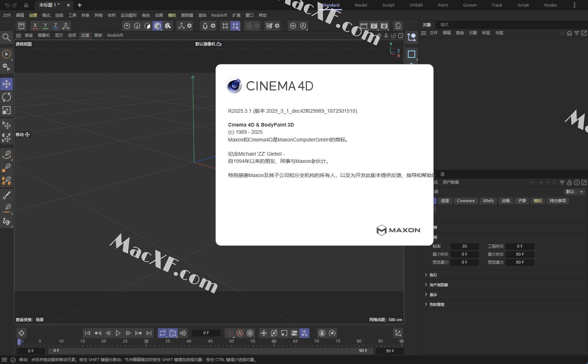Image resolution: width=588 pixels, height=364 pixels.
Task: Click the undo arrow icon
Action: click(7, 5)
